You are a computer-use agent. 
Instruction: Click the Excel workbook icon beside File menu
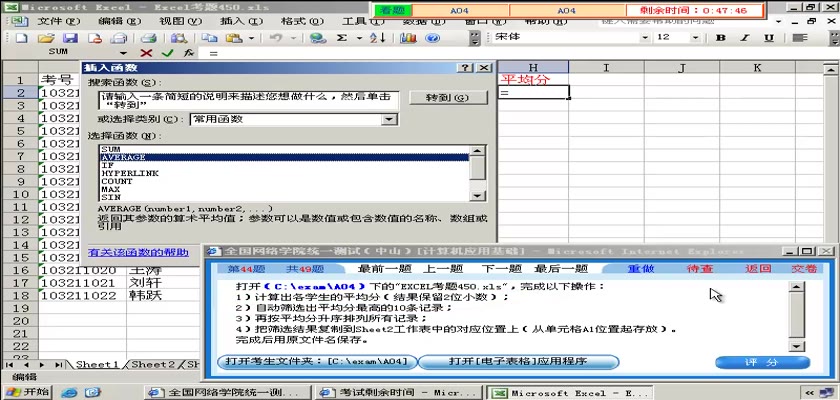point(19,21)
